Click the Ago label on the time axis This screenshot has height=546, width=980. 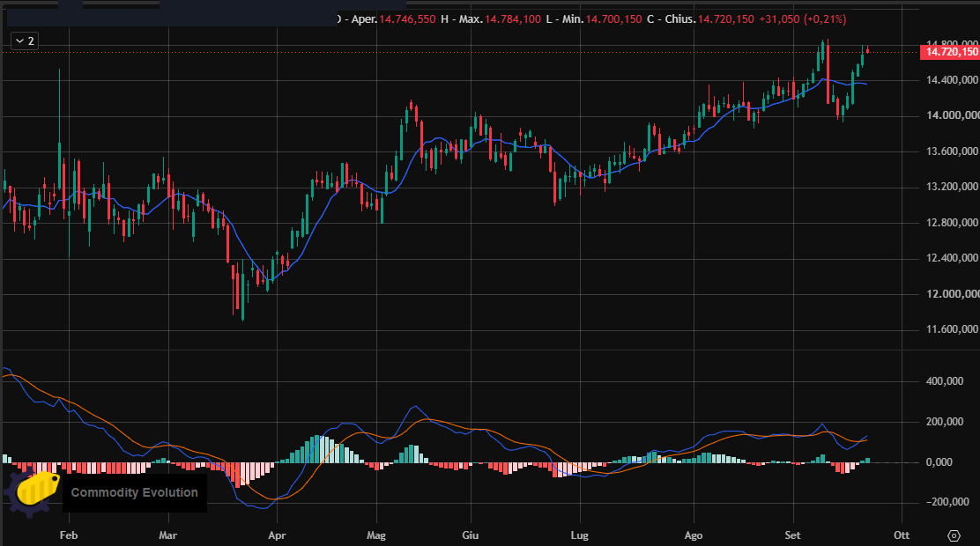point(693,535)
